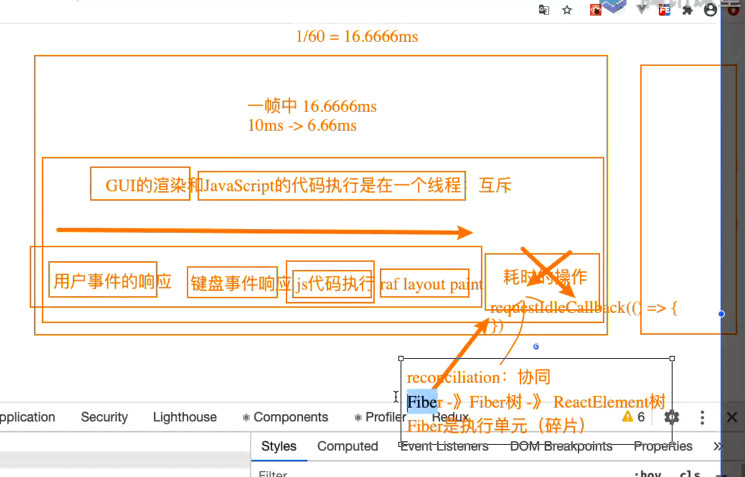Click the Google Translate icon in address bar
This screenshot has width=745, height=477.
click(544, 10)
